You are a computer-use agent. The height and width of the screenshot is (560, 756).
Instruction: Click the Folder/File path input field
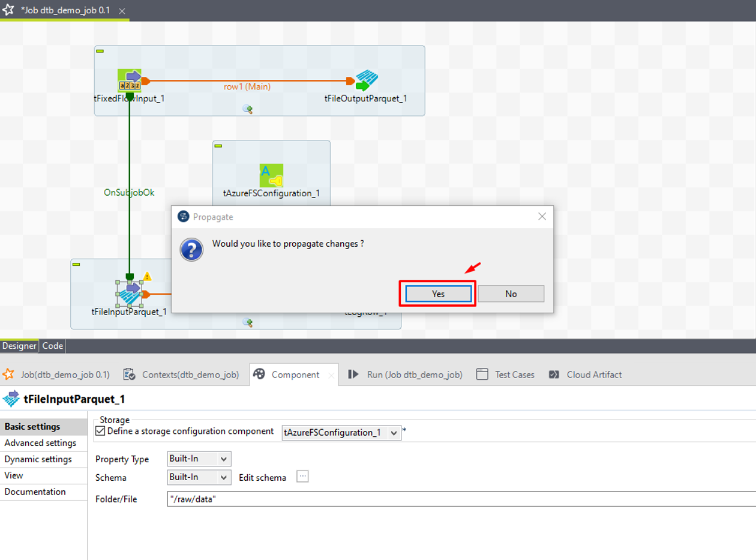tap(461, 499)
